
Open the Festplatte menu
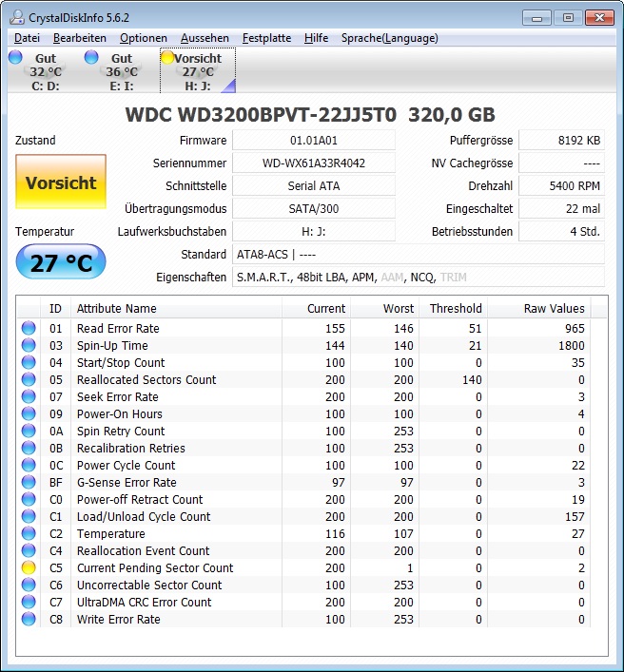click(266, 38)
